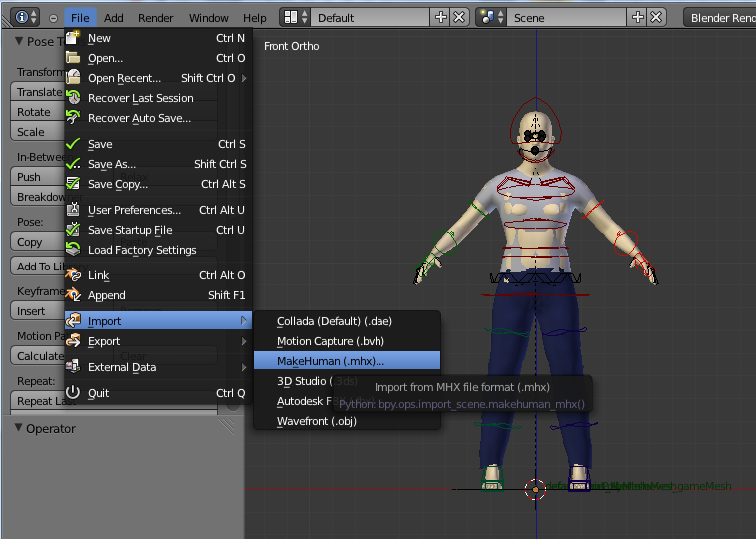Click the External Data icon

pyautogui.click(x=73, y=367)
